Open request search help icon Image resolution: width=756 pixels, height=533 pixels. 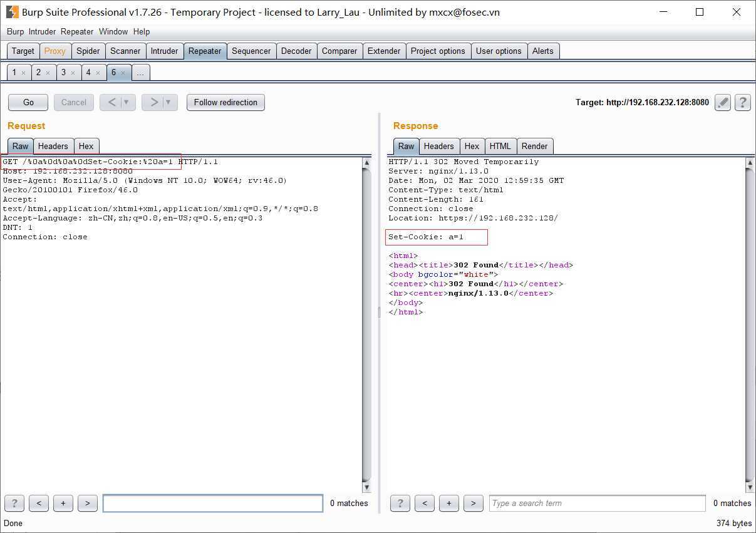point(14,503)
